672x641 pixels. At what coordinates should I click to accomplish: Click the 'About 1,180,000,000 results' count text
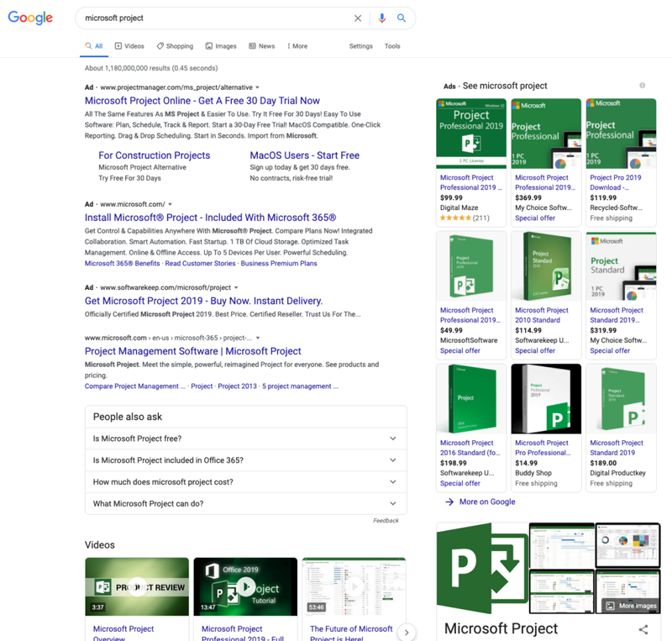pyautogui.click(x=151, y=68)
